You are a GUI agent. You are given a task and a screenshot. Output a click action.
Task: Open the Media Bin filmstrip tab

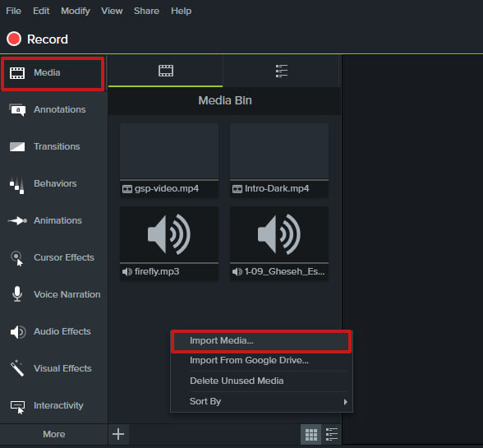166,71
